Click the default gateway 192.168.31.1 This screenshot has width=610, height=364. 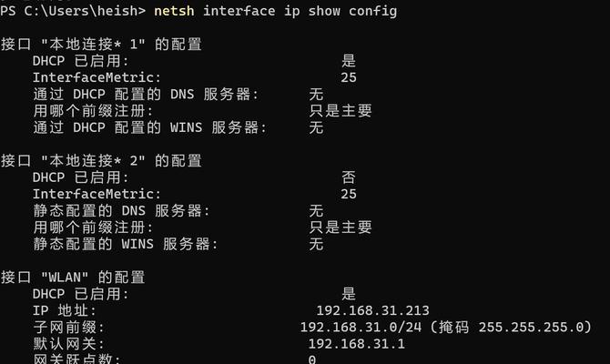356,344
